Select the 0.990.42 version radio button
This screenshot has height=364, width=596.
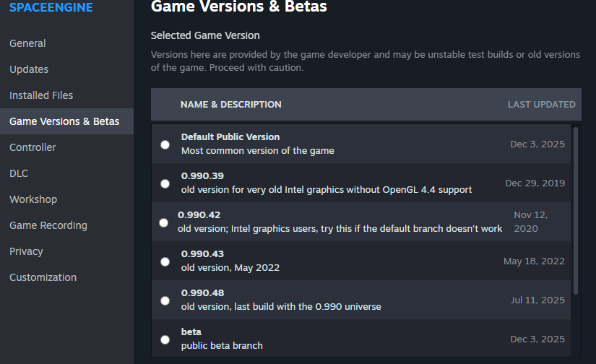(x=163, y=222)
